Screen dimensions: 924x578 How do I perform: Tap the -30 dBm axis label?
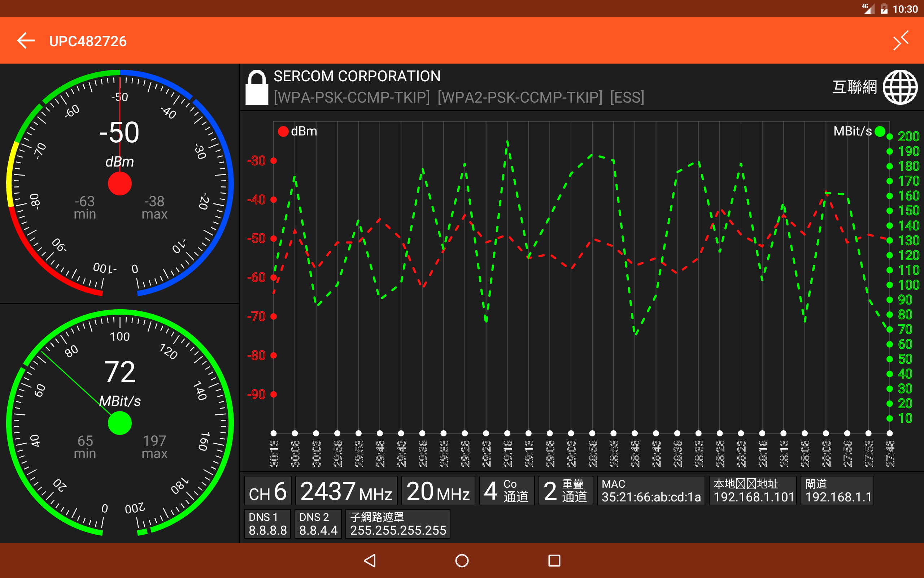tap(256, 160)
